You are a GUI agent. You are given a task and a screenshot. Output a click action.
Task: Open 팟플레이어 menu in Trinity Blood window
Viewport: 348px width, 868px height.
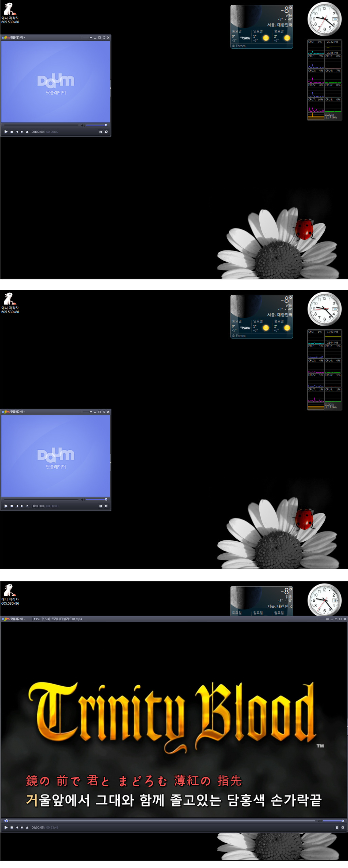pyautogui.click(x=14, y=619)
